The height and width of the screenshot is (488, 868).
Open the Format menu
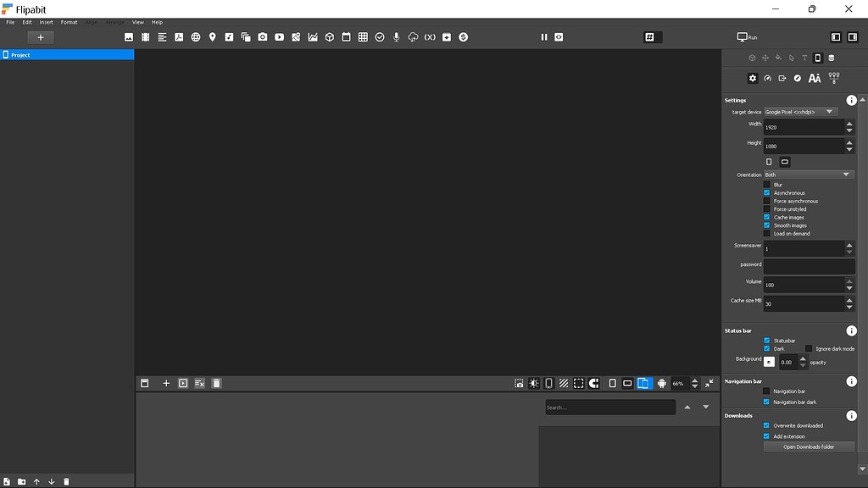pyautogui.click(x=69, y=22)
